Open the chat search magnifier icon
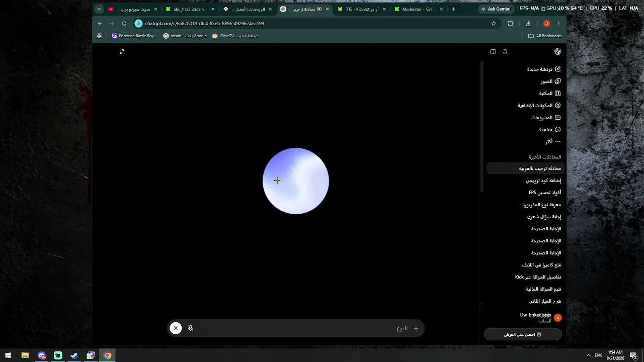644x362 pixels. coord(505,52)
